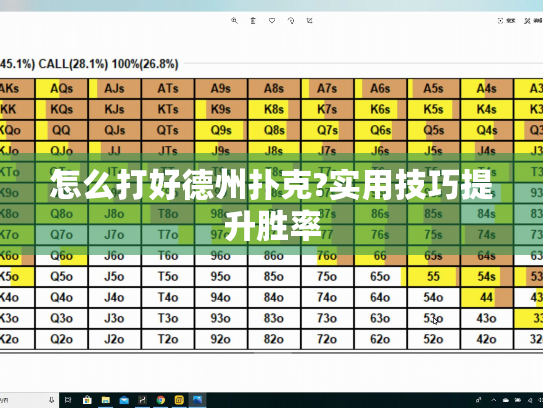The height and width of the screenshot is (408, 543).
Task: Click the 100%(26.8%) label in the header
Action: pyautogui.click(x=145, y=64)
